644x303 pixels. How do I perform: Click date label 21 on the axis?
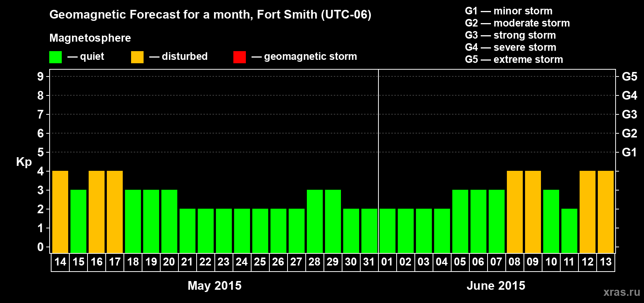click(188, 262)
